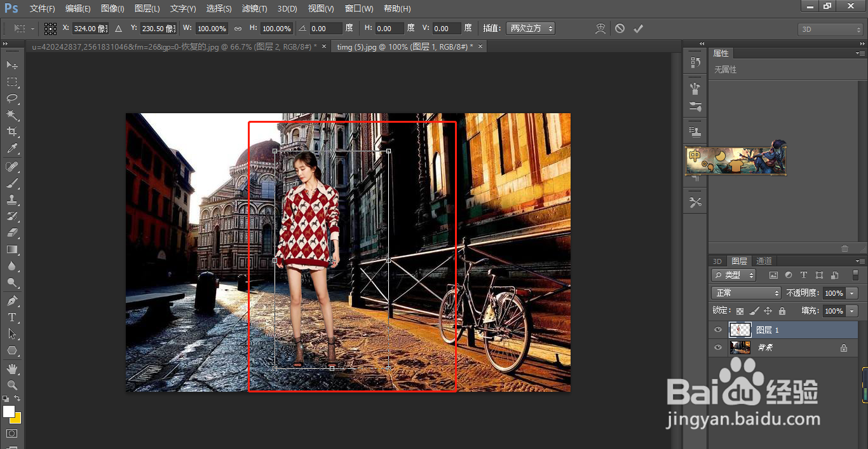Select the Lasso tool

(x=12, y=98)
